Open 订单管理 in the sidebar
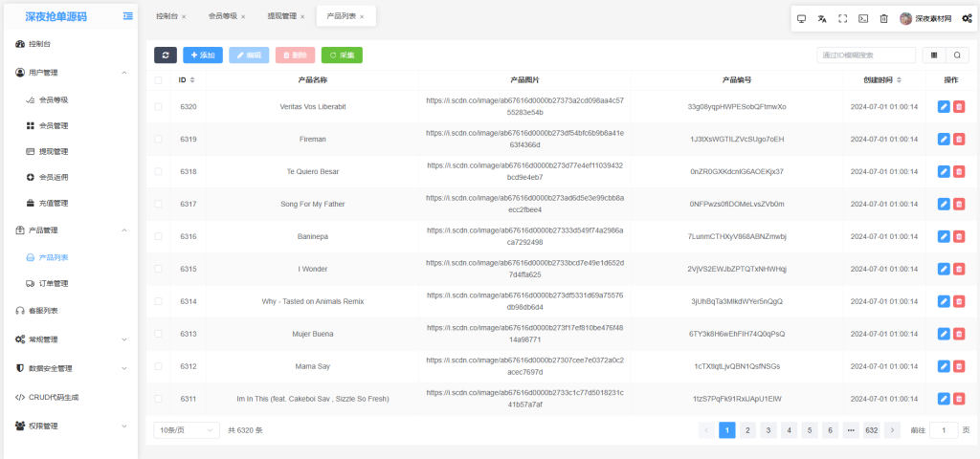The width and height of the screenshot is (980, 459). pos(53,283)
